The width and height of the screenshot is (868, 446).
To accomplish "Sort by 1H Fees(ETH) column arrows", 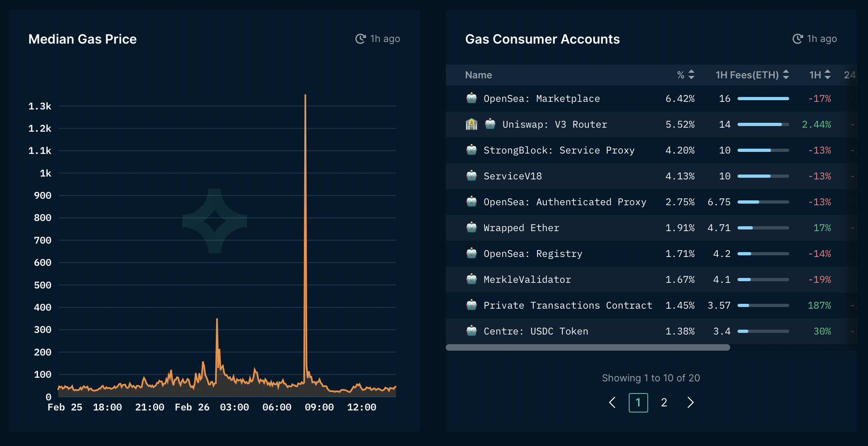I will [786, 75].
